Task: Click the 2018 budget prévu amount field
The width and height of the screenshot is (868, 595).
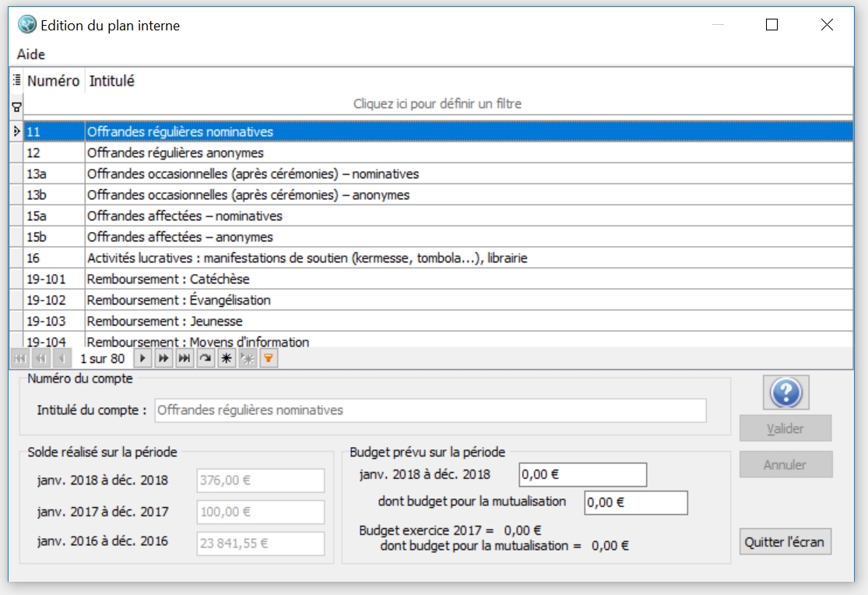Action: point(582,474)
